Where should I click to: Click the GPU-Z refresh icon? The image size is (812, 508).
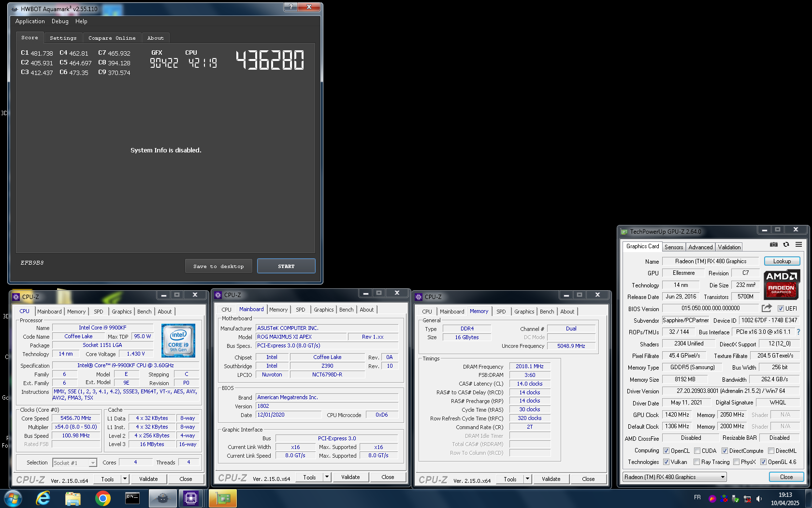point(786,245)
